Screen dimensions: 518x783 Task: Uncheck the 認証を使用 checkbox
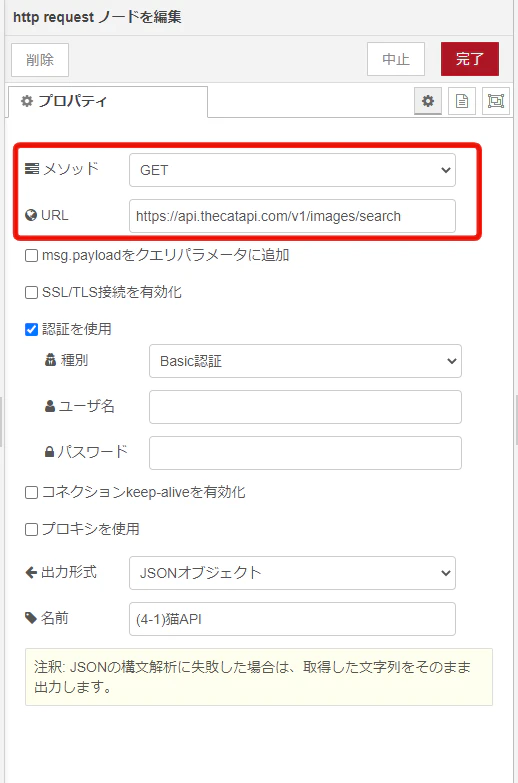point(31,329)
